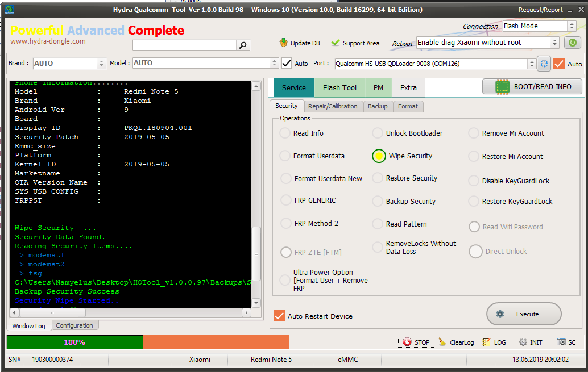Select Format Userdata New option
Viewport: 588px width, 372px height.
[285, 178]
